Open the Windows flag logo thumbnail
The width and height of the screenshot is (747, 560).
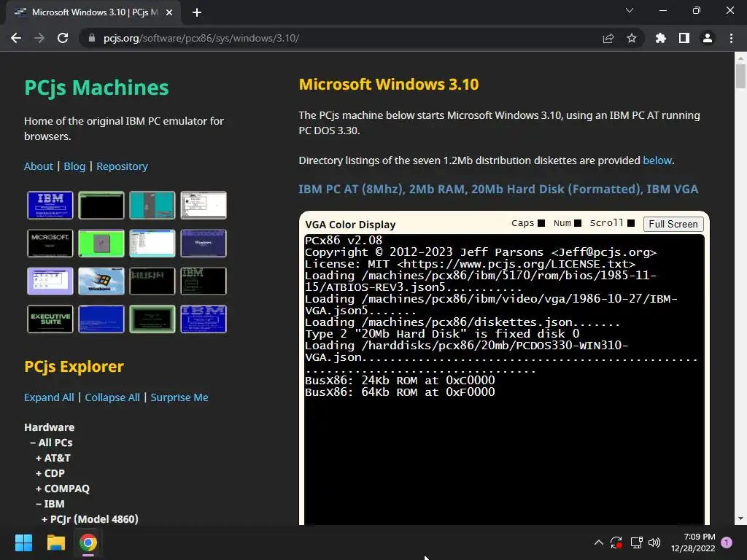[x=101, y=281]
